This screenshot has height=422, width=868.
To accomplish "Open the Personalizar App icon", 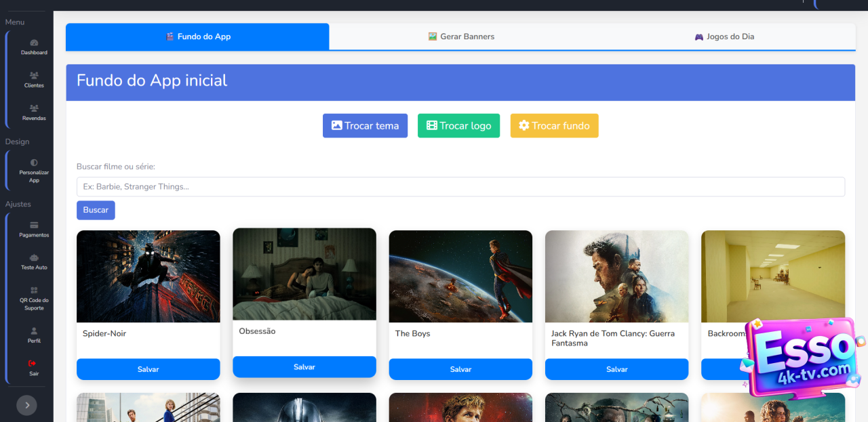I will pyautogui.click(x=34, y=163).
